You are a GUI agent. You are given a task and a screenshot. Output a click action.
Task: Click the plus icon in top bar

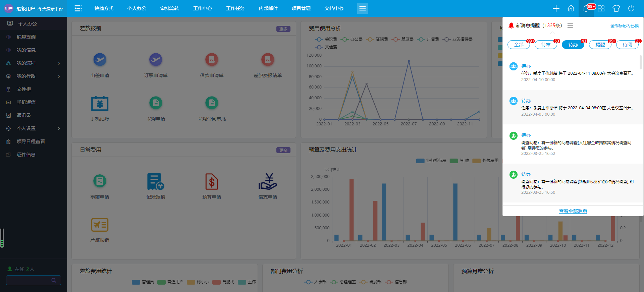click(x=556, y=8)
